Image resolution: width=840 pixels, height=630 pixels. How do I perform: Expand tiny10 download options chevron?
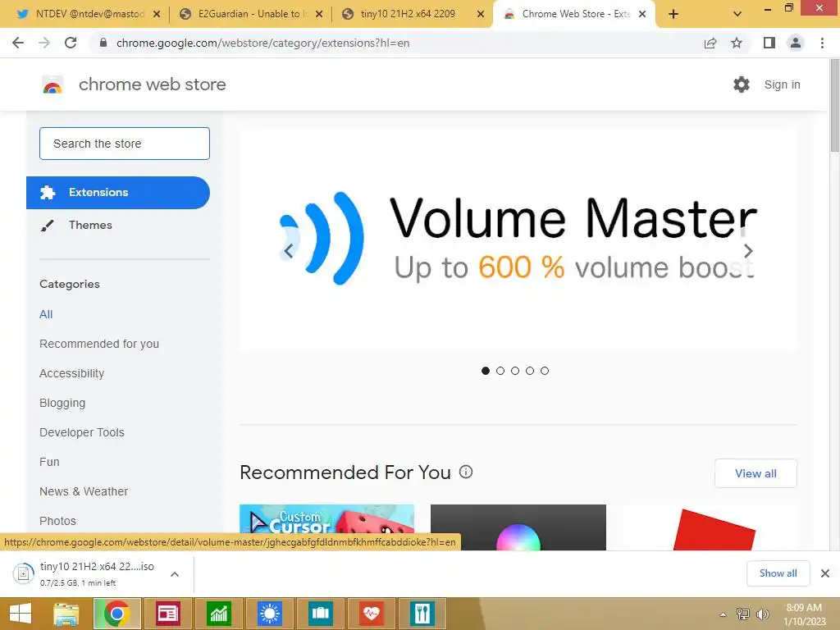(175, 574)
